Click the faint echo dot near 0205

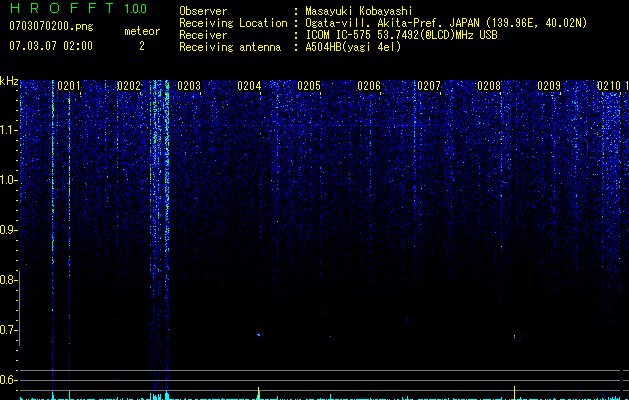tap(330, 336)
